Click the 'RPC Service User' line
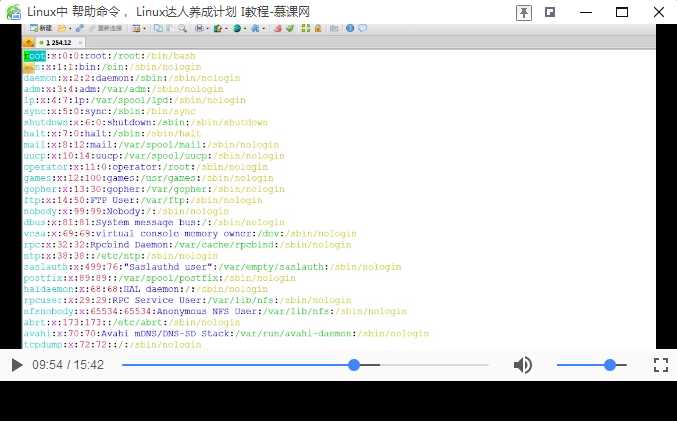This screenshot has height=422, width=677. pos(187,300)
